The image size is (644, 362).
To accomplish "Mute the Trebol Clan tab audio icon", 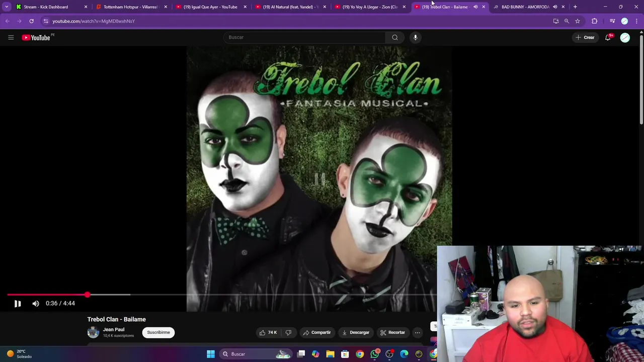I will (475, 7).
